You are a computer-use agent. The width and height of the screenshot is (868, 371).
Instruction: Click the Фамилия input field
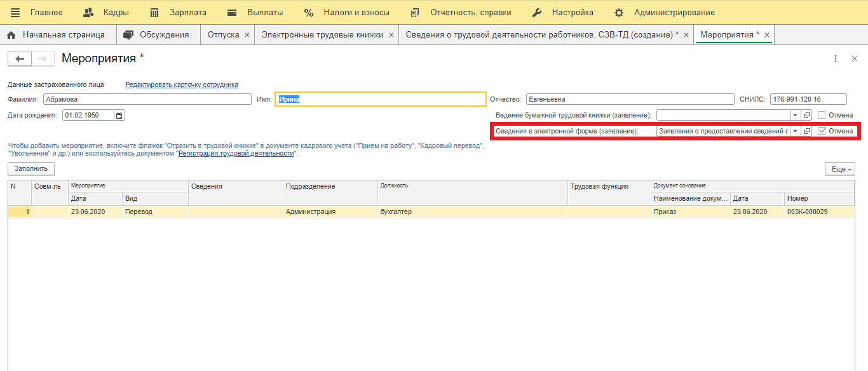[x=147, y=99]
